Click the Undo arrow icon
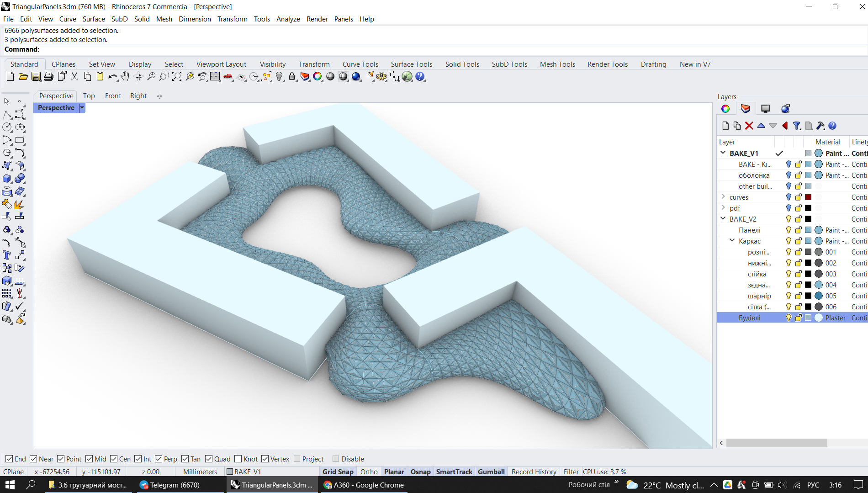 pyautogui.click(x=112, y=77)
